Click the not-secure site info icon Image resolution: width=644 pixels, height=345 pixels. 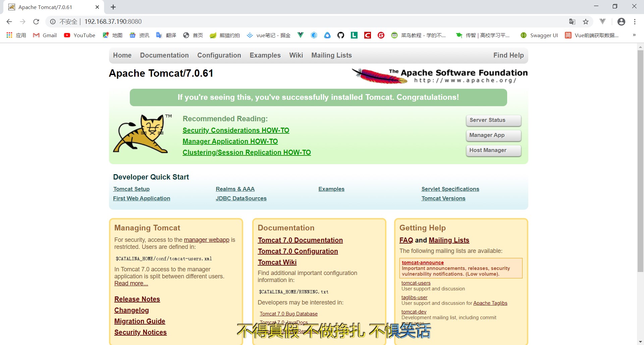(53, 22)
